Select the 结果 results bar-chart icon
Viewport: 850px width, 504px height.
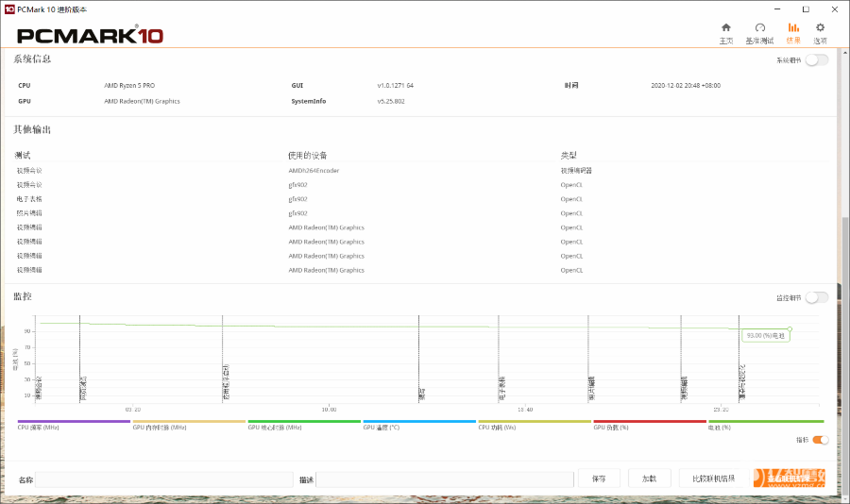793,27
